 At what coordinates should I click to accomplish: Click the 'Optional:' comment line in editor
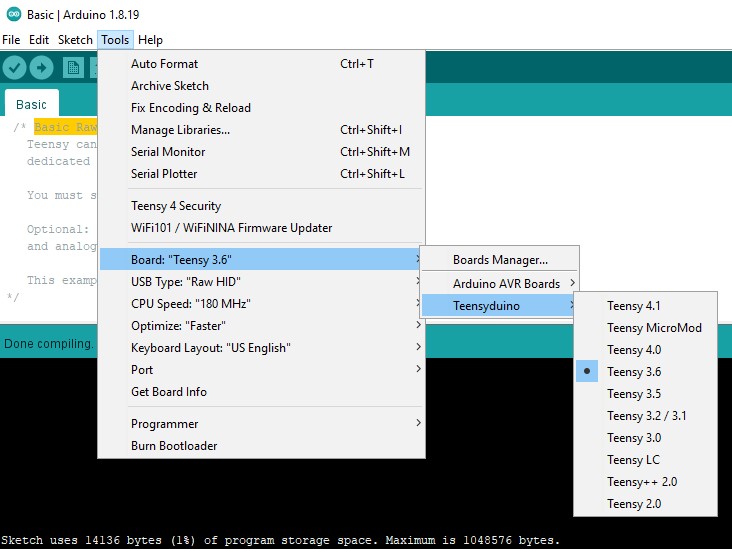click(x=58, y=229)
